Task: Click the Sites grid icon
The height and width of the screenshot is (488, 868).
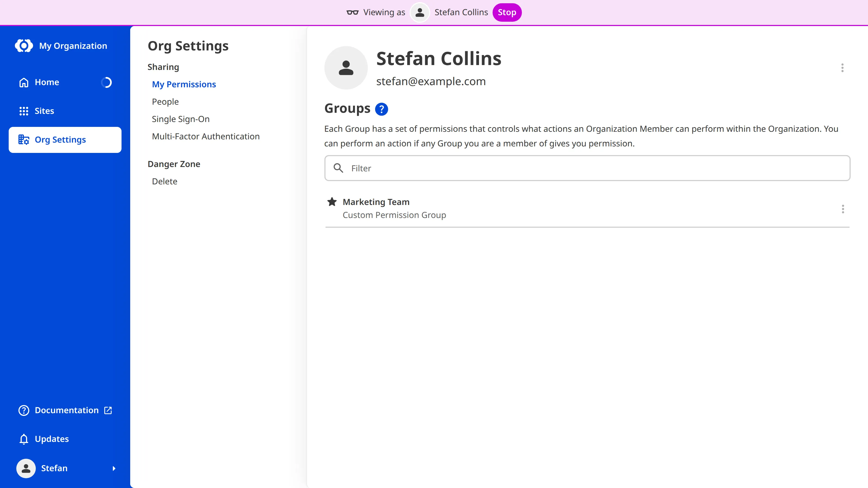Action: pos(24,111)
